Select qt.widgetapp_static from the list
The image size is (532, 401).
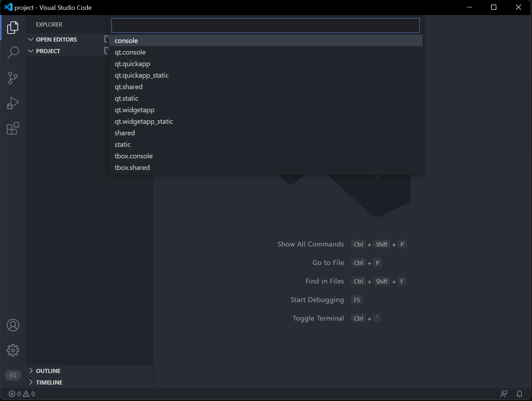click(144, 121)
